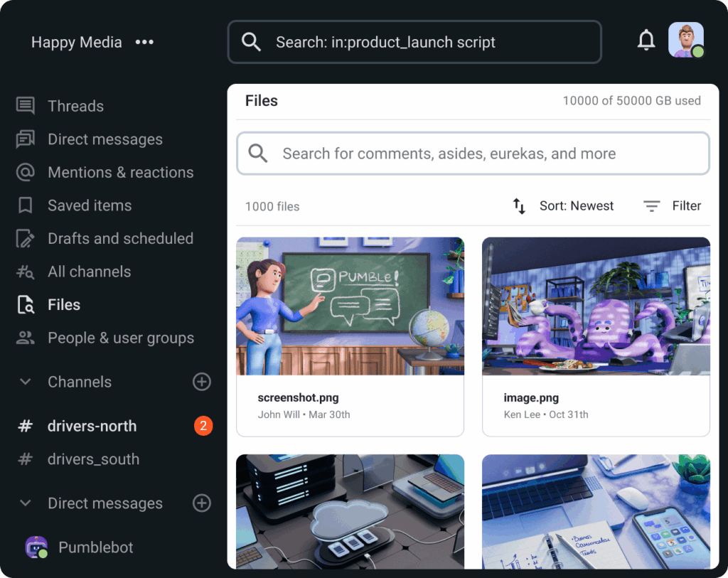Focus the top search field
This screenshot has width=728, height=578.
(x=414, y=42)
